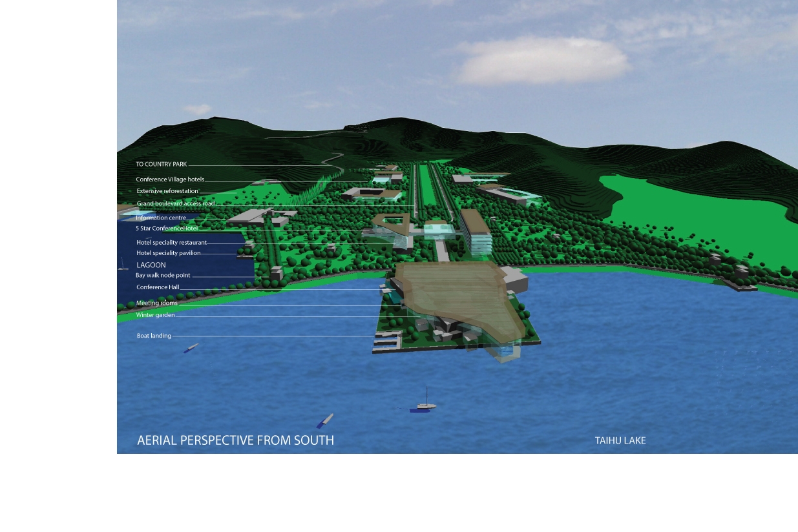
Task: Click the "Conference Hall" label
Action: click(x=158, y=287)
